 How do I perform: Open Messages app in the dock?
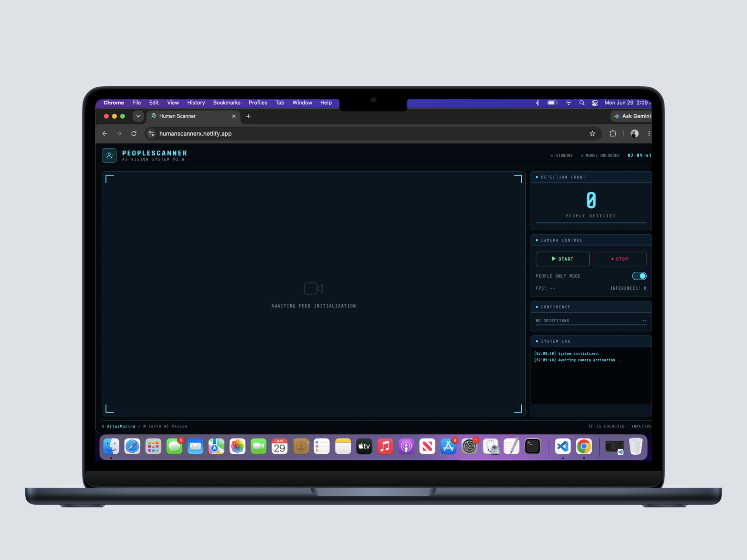click(x=174, y=446)
